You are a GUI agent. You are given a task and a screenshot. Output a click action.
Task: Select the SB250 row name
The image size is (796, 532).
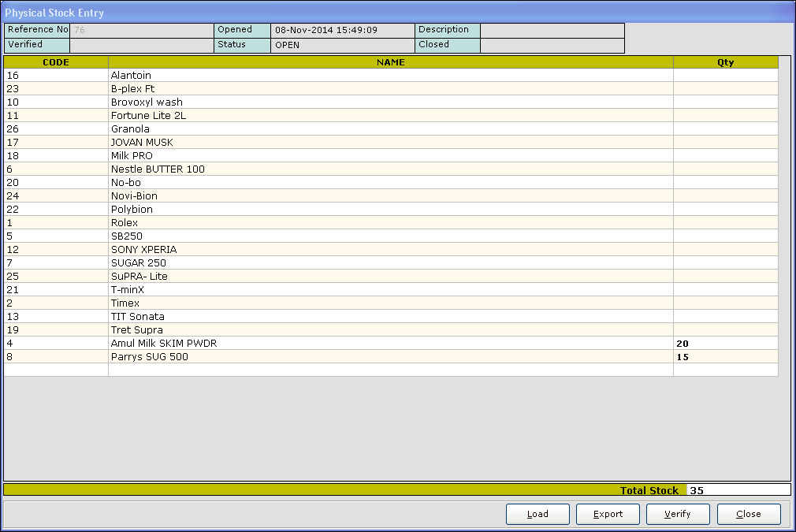(x=126, y=236)
